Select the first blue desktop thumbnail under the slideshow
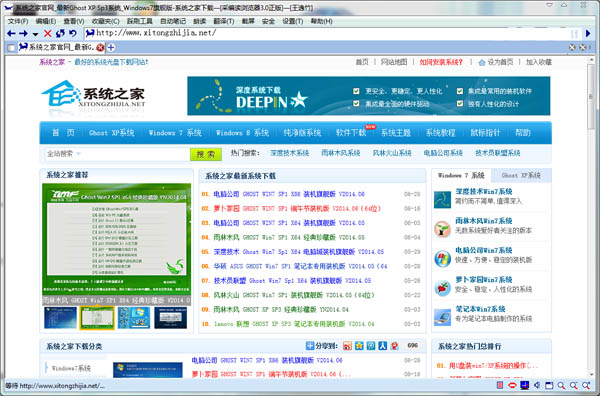 60,318
